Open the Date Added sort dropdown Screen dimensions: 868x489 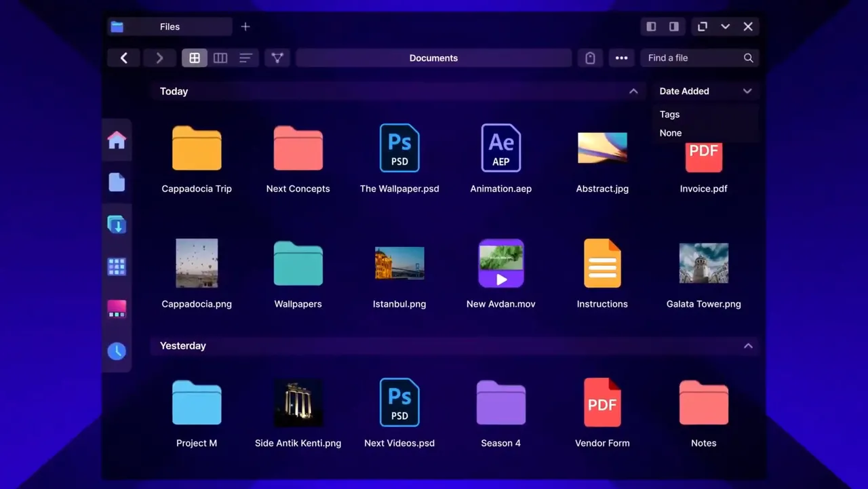point(705,92)
